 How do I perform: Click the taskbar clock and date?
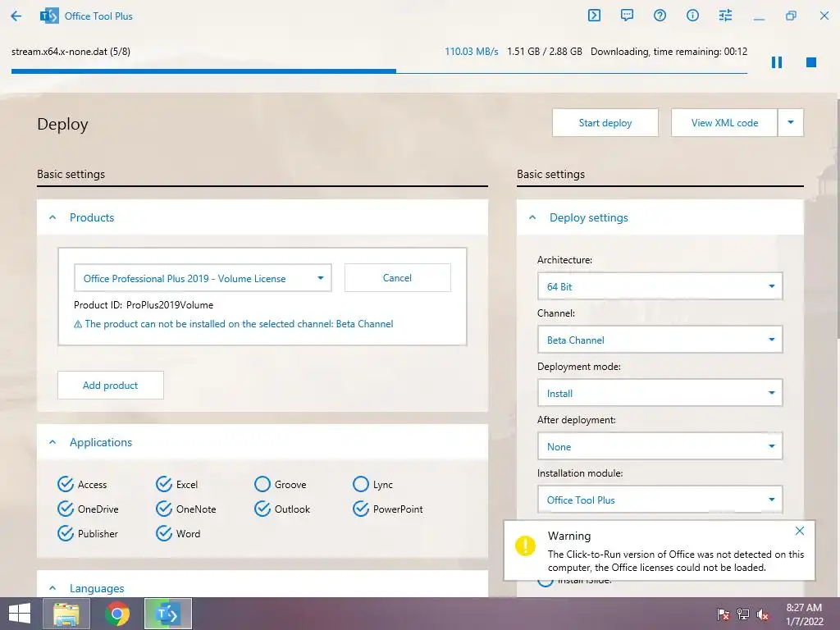point(804,614)
